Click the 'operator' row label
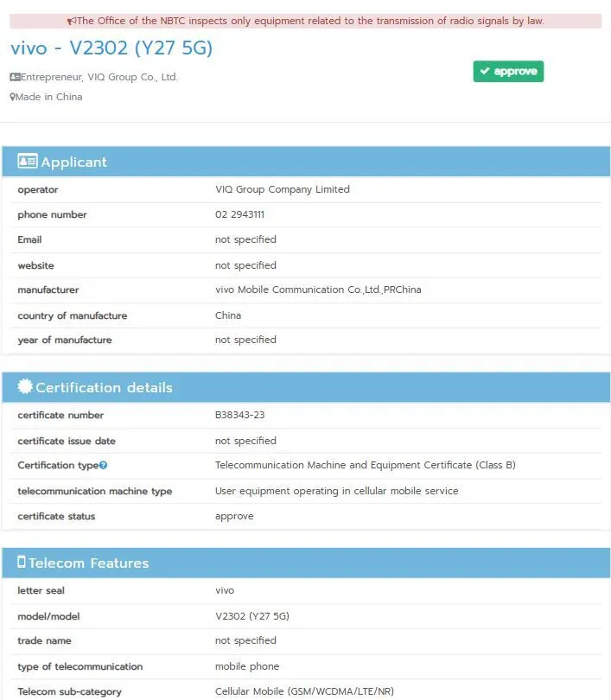This screenshot has width=611, height=700. click(38, 190)
